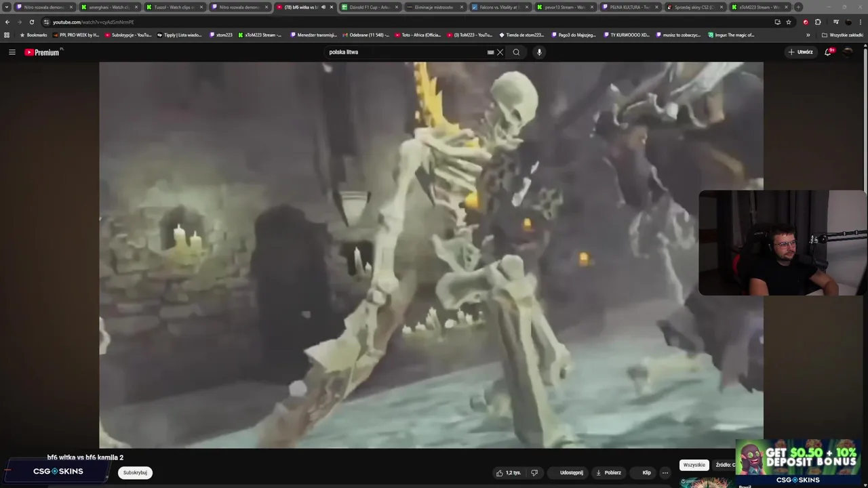
Task: Open YouTube notifications bell
Action: [x=828, y=52]
